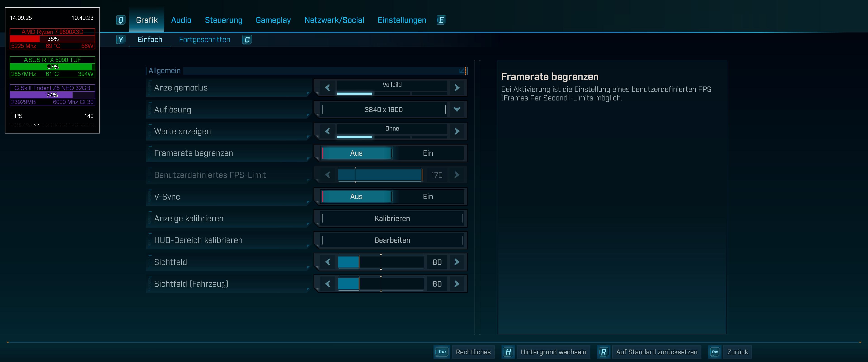Click the Sichtfeld slider track

pos(381,262)
